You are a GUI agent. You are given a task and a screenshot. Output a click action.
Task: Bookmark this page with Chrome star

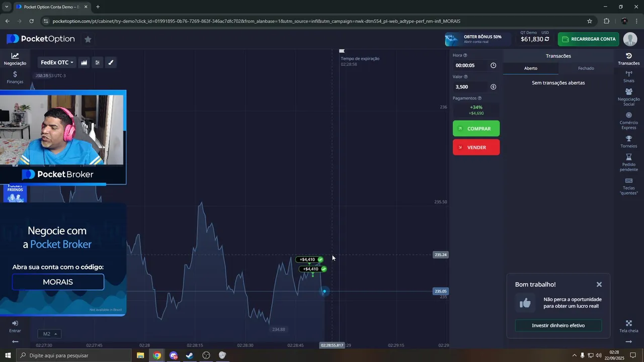(x=590, y=21)
